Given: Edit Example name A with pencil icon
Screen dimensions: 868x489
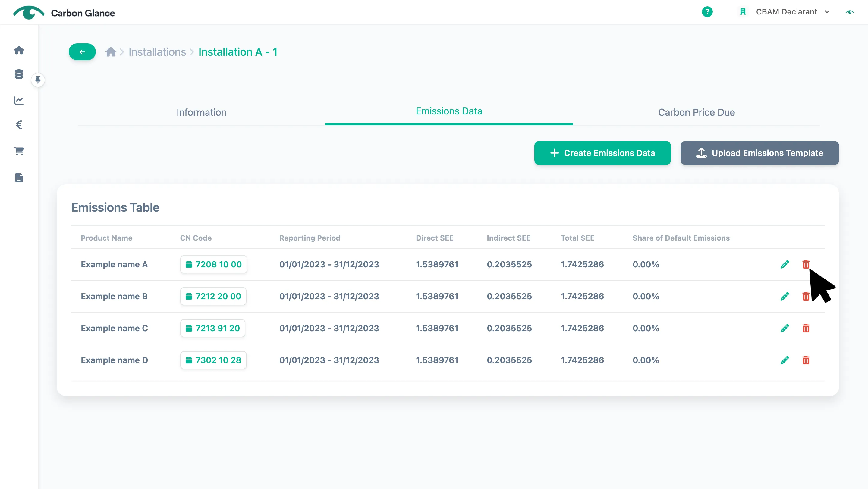Looking at the screenshot, I should 785,265.
